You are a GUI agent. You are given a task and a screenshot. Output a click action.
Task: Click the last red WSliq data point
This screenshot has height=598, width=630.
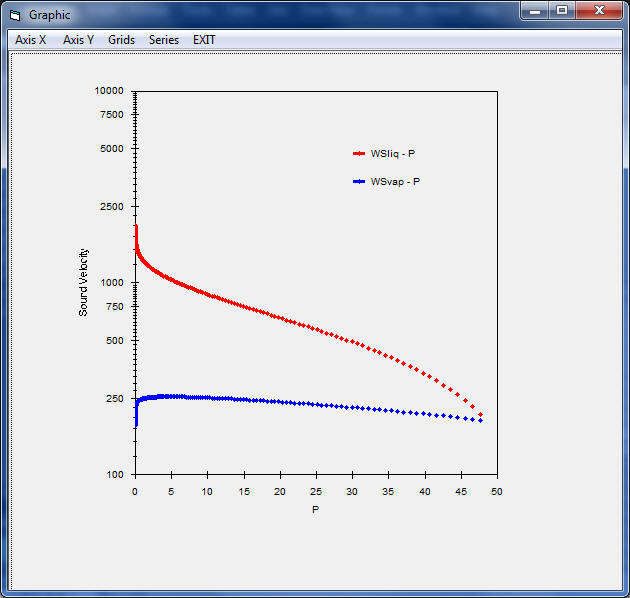pos(481,414)
